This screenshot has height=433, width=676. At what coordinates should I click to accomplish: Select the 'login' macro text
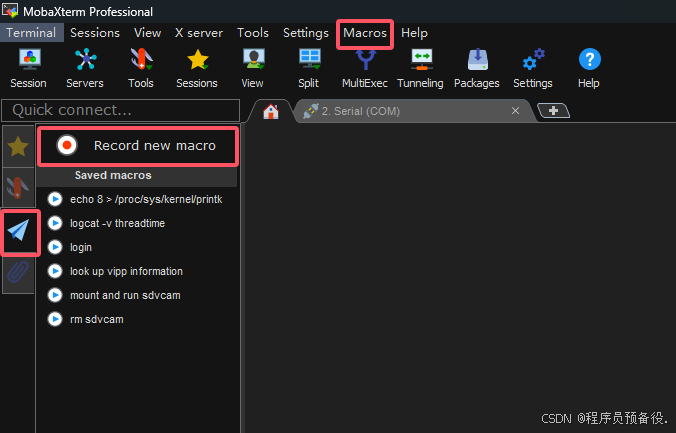coord(81,248)
